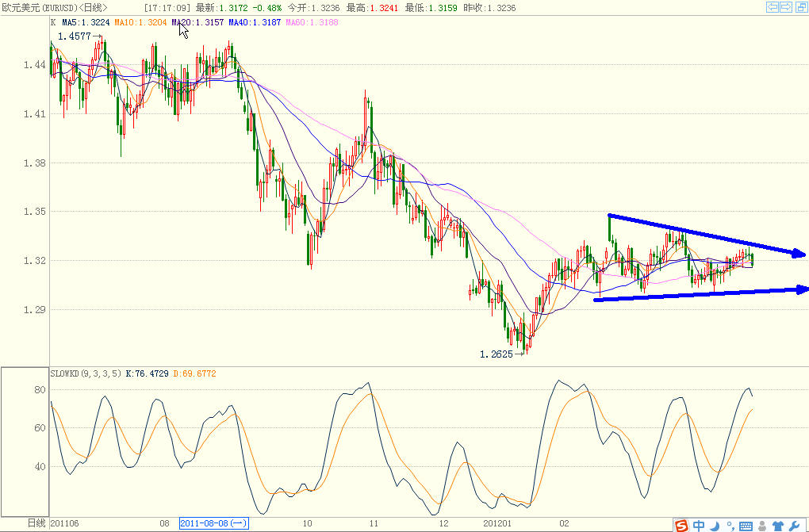
Task: Click the MA5:1.3224 indicator label
Action: pyautogui.click(x=86, y=22)
